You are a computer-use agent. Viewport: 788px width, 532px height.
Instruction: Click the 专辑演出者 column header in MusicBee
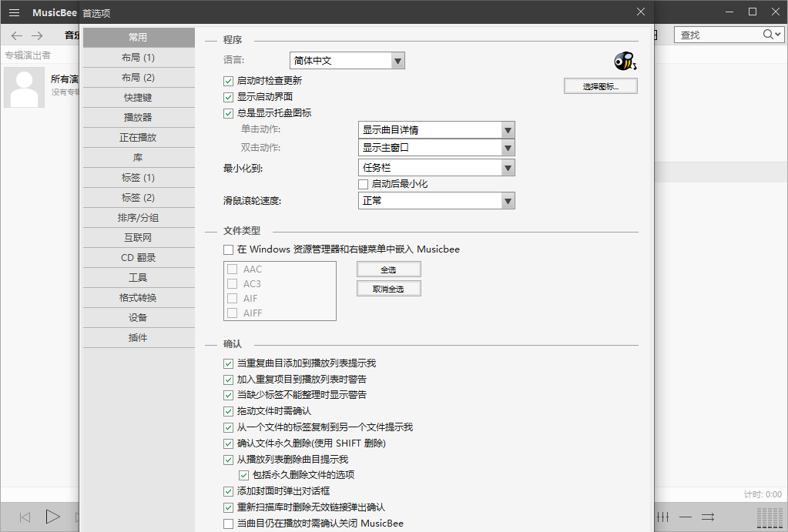(29, 55)
